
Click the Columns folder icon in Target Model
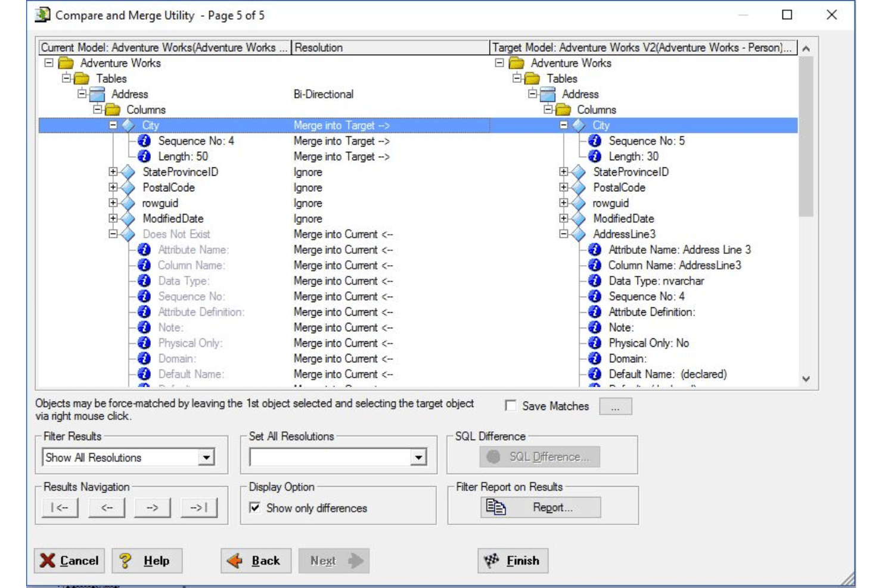[563, 110]
